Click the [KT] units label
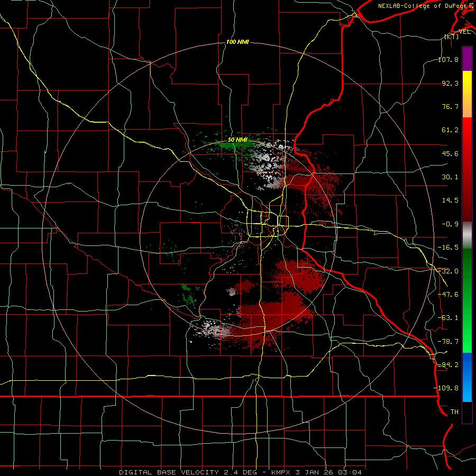The height and width of the screenshot is (476, 476). pos(452,37)
